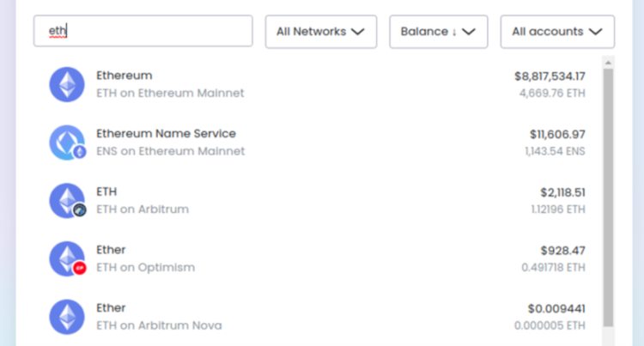The height and width of the screenshot is (346, 644).
Task: Click the Arbitrum Nova Ether token icon
Action: 67,316
